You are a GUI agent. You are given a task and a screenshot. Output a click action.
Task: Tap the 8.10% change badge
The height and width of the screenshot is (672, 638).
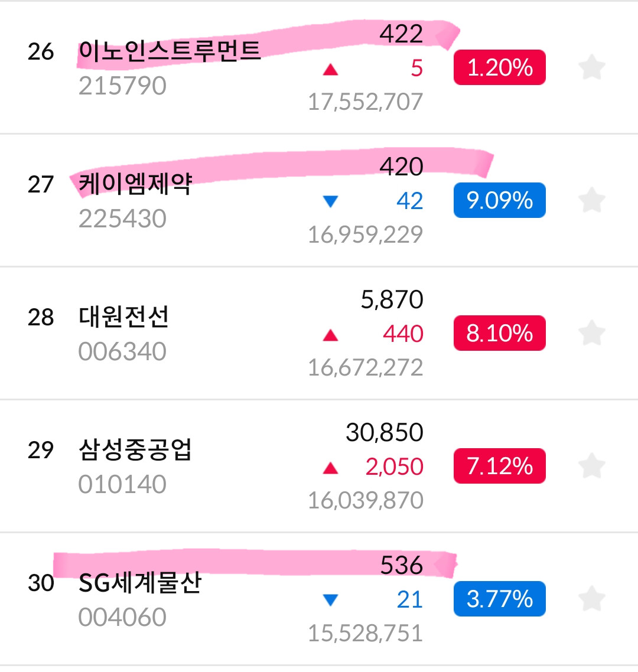(500, 333)
